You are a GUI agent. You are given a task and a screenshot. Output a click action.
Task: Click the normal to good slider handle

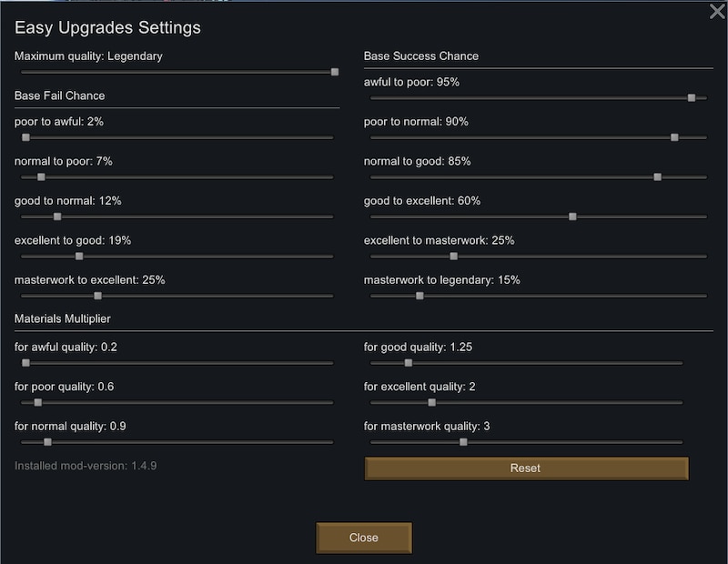coord(657,176)
